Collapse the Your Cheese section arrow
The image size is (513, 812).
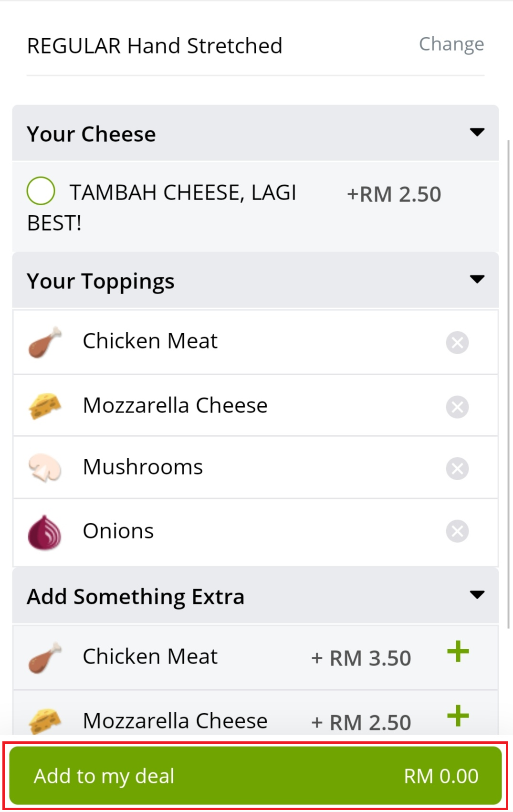click(477, 132)
